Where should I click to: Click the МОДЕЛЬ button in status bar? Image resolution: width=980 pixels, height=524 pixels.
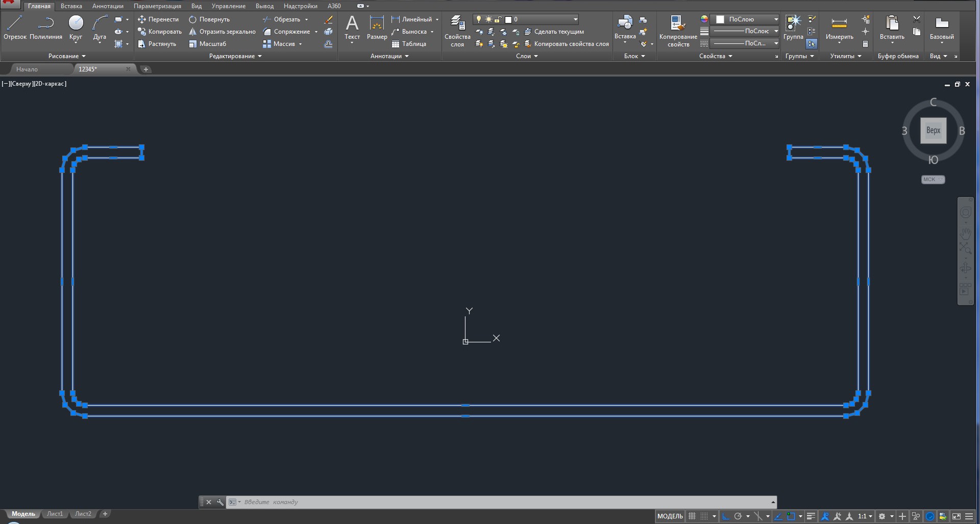point(670,516)
